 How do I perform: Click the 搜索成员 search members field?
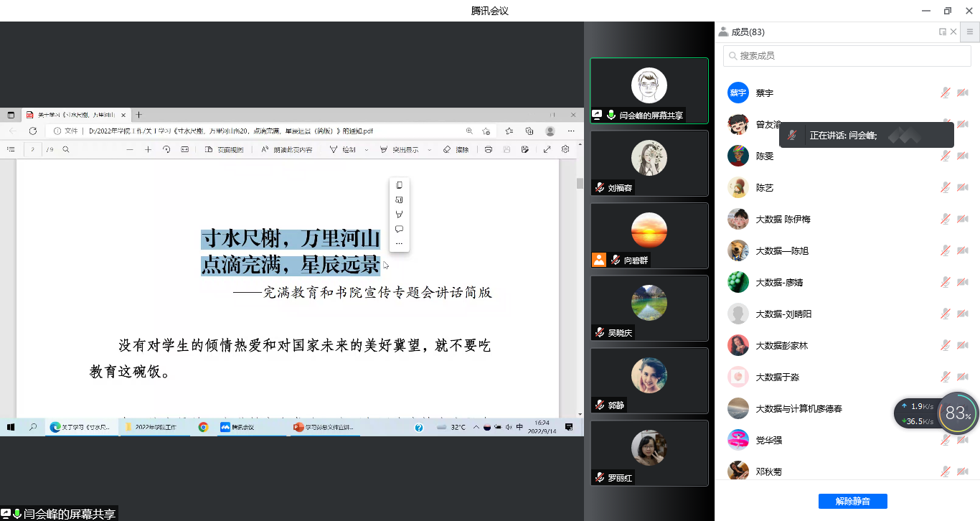(x=847, y=55)
